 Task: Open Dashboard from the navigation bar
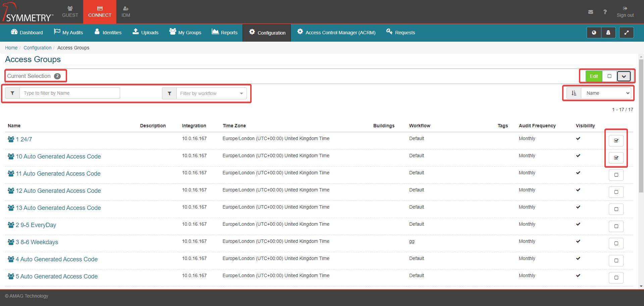click(27, 33)
